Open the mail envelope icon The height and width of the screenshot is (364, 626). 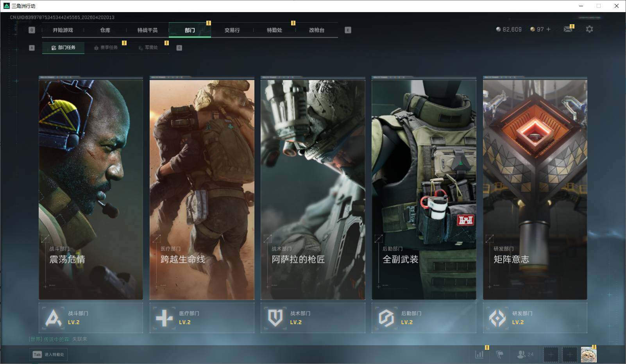(568, 29)
